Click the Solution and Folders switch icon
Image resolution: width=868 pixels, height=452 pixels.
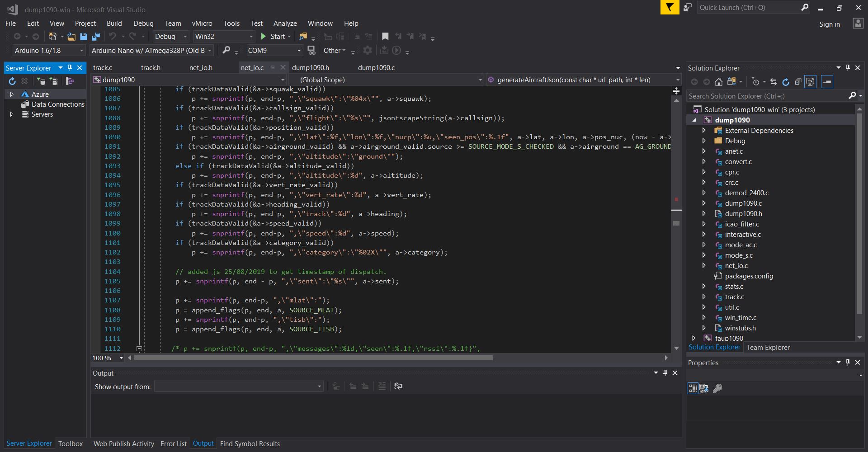(732, 82)
